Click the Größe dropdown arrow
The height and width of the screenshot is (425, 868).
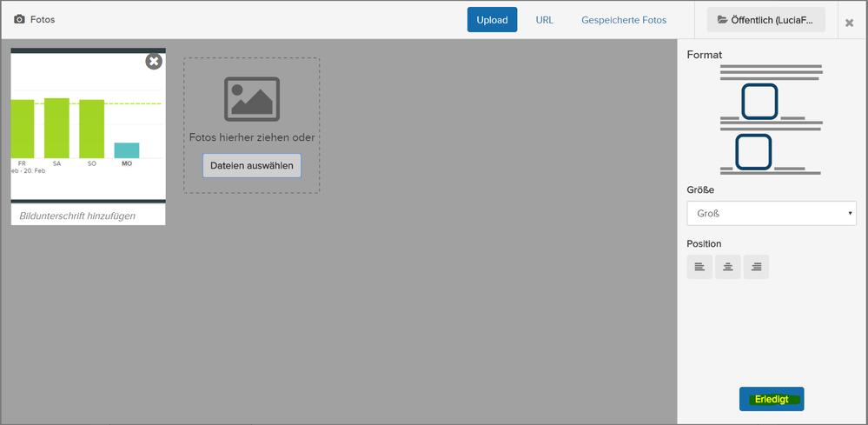pyautogui.click(x=849, y=213)
